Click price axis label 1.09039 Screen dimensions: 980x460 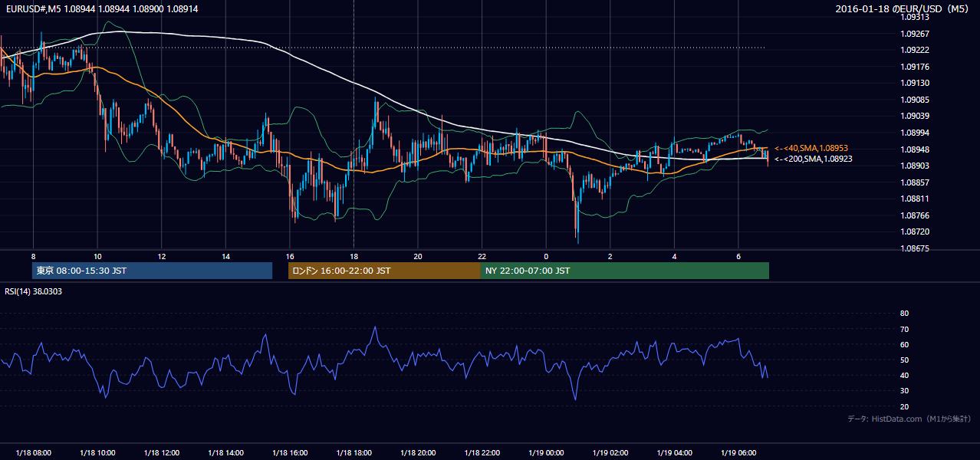(914, 116)
